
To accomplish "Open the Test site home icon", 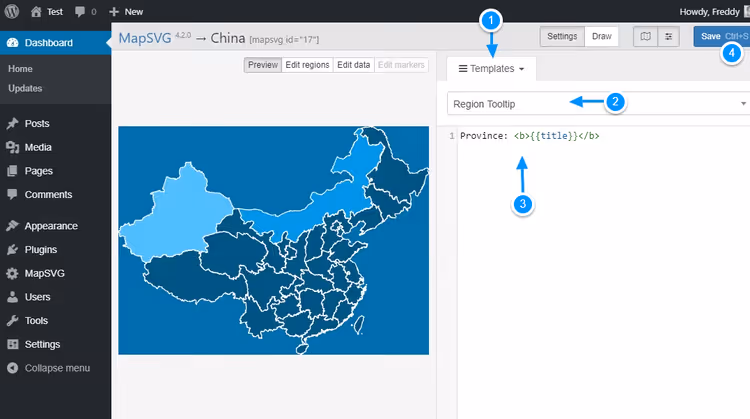I will 36,11.
